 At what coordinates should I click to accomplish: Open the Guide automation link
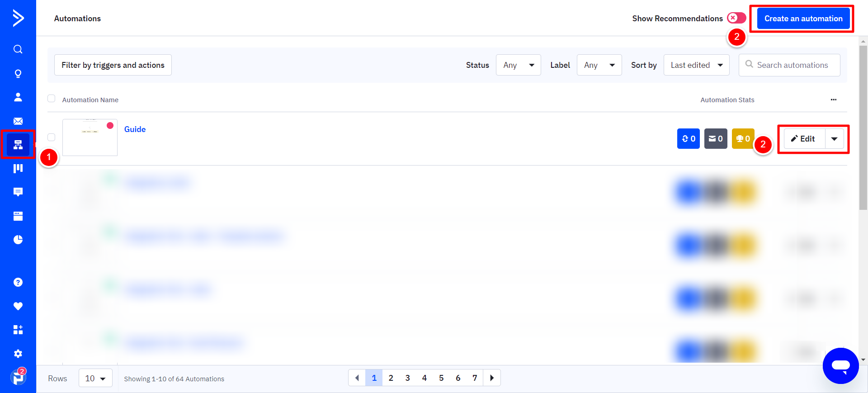click(x=135, y=129)
